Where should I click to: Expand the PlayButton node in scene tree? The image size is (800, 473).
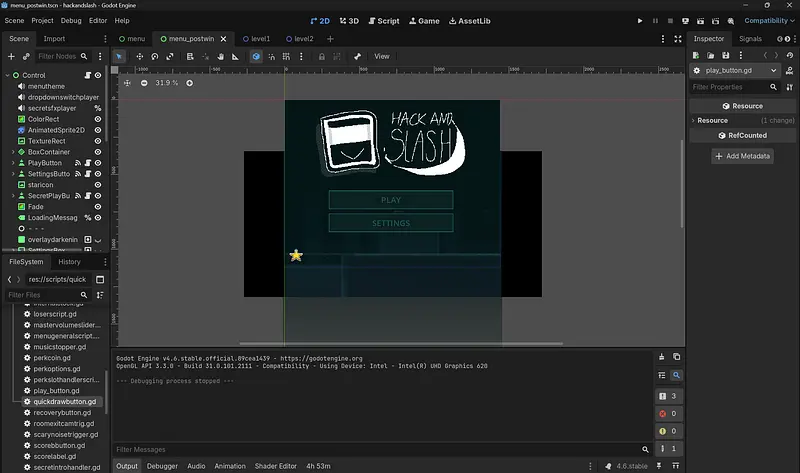click(x=13, y=163)
